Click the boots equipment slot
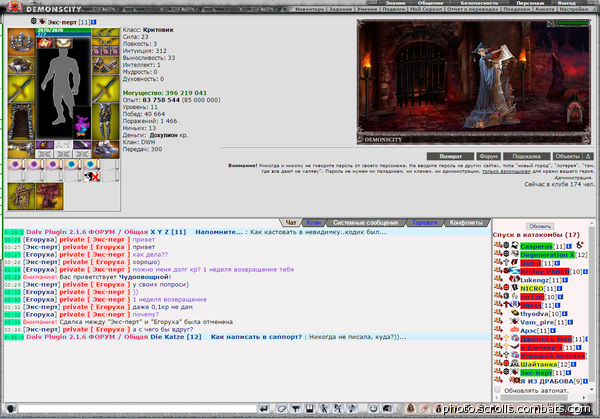This screenshot has width=600, height=419. [105, 149]
